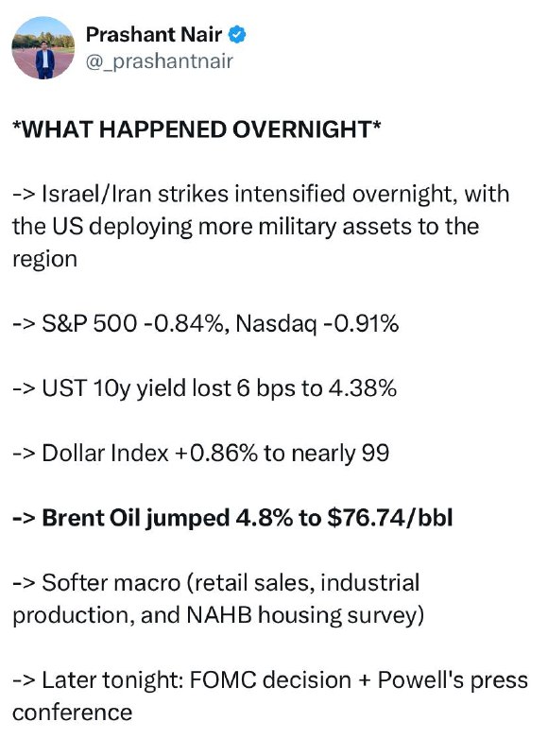The image size is (548, 756).
Task: Click the Dollar Index +0.86% line
Action: (x=200, y=454)
